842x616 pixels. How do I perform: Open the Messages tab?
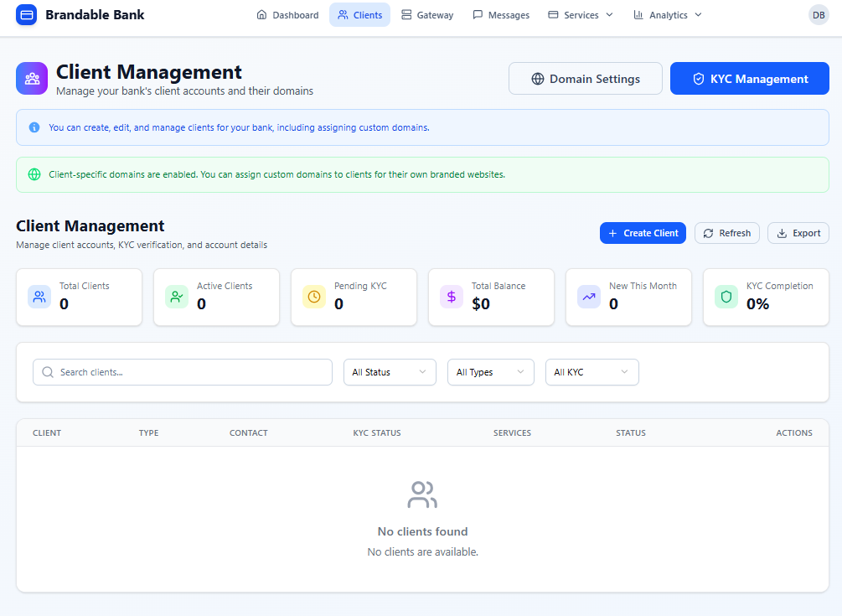pos(501,15)
